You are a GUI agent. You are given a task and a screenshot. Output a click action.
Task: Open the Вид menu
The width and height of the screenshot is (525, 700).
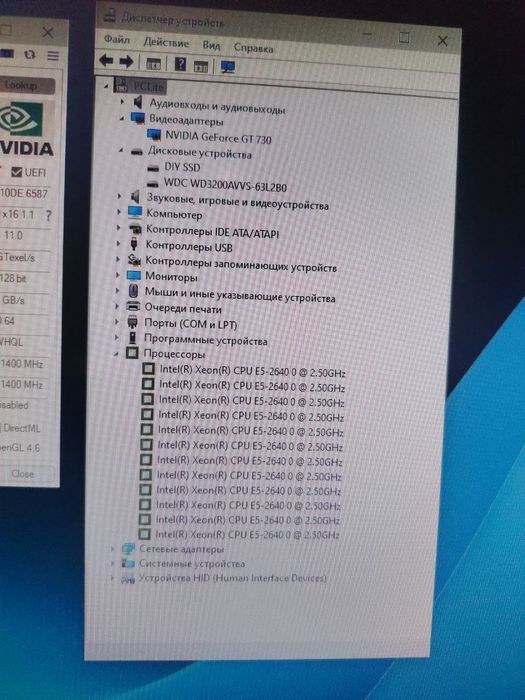211,45
